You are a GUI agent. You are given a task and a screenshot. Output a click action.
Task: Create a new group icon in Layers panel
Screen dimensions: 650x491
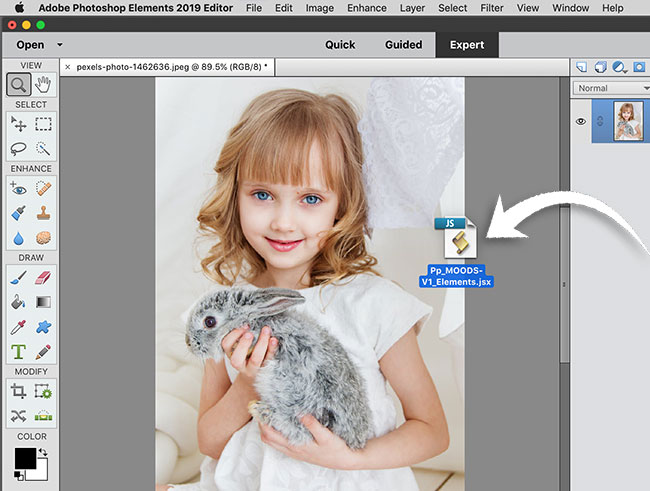[x=601, y=67]
